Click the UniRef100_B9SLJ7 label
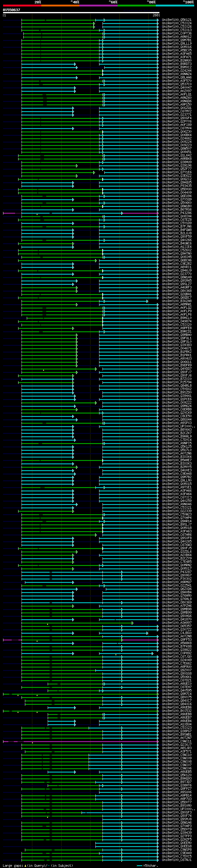This screenshot has width=197, height=868. click(x=176, y=524)
